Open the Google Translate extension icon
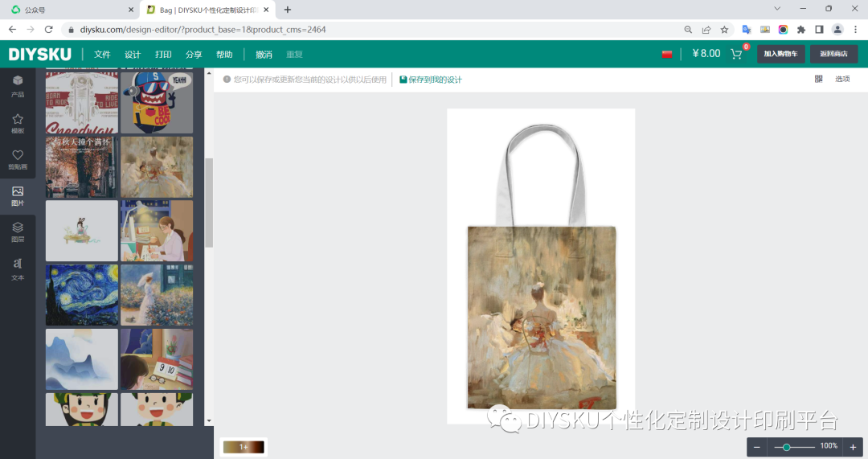 coord(746,30)
